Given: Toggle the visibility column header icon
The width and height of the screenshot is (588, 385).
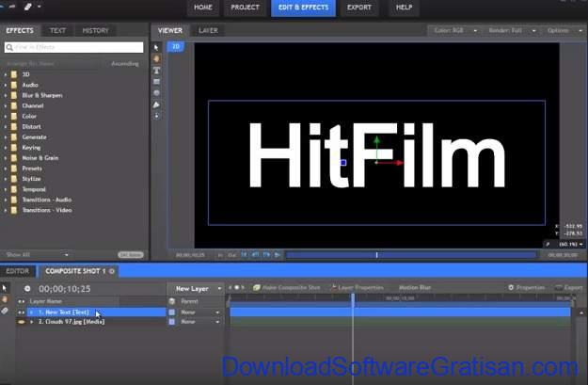Looking at the screenshot, I should coord(22,301).
